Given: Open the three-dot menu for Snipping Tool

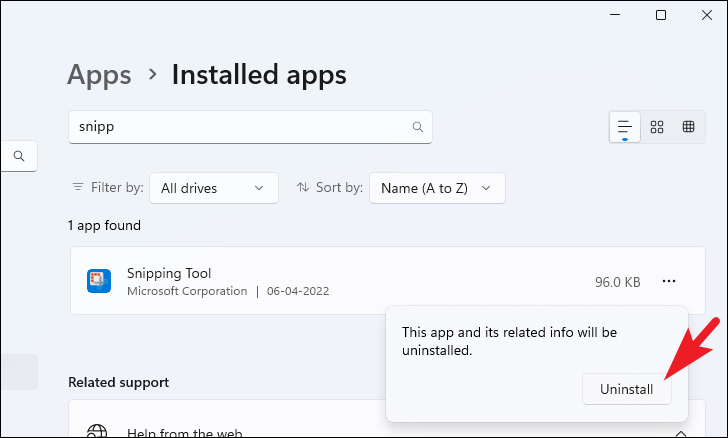Looking at the screenshot, I should [x=669, y=281].
